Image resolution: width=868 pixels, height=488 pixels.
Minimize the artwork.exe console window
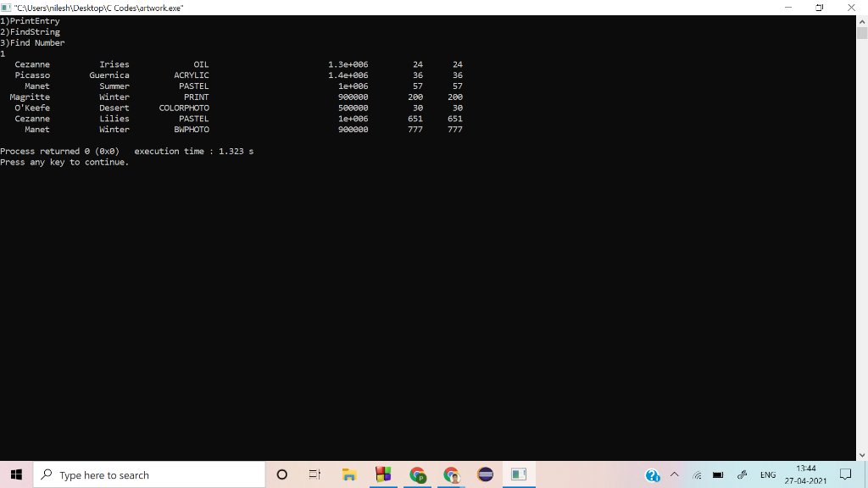click(788, 8)
